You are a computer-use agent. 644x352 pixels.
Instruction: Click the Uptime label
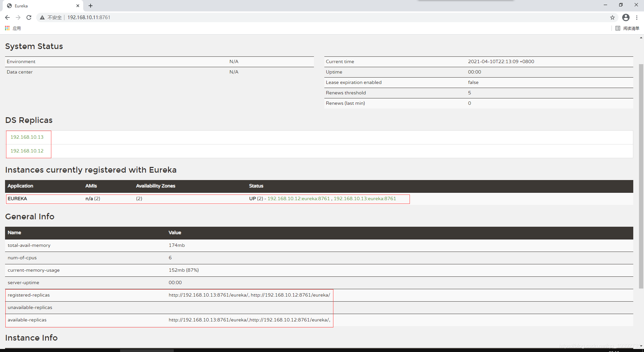[334, 72]
